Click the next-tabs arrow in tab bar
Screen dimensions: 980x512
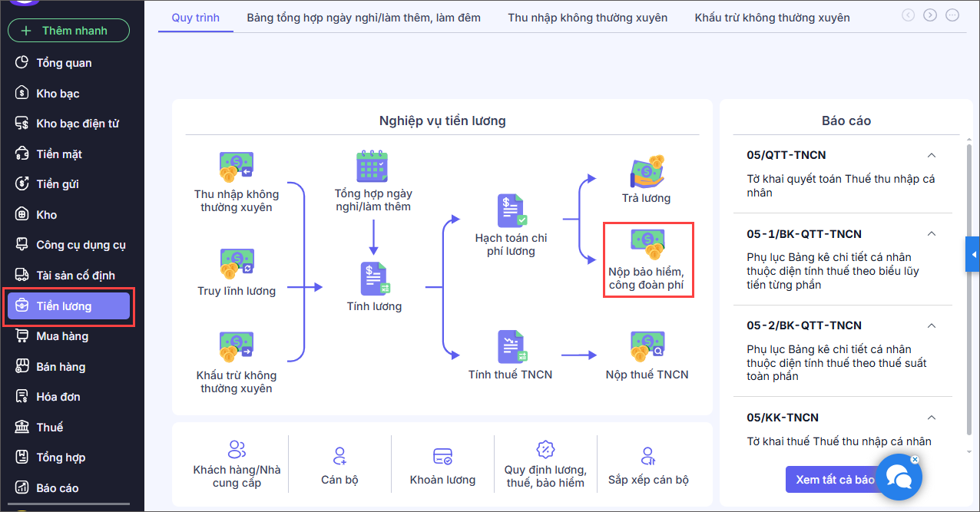930,15
